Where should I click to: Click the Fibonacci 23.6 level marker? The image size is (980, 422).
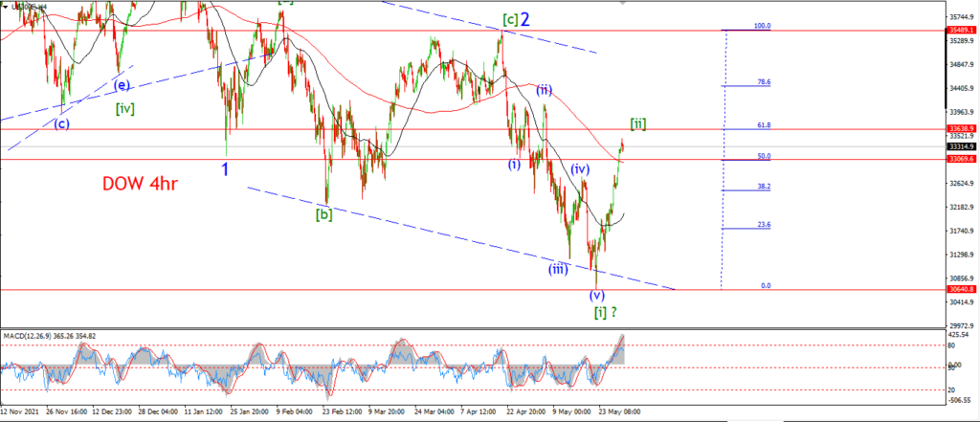764,225
